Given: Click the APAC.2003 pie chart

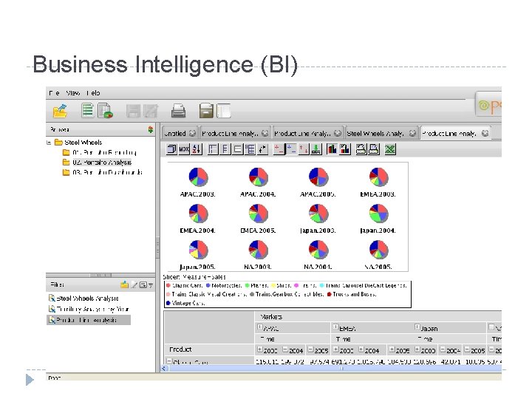Looking at the screenshot, I should 199,177.
